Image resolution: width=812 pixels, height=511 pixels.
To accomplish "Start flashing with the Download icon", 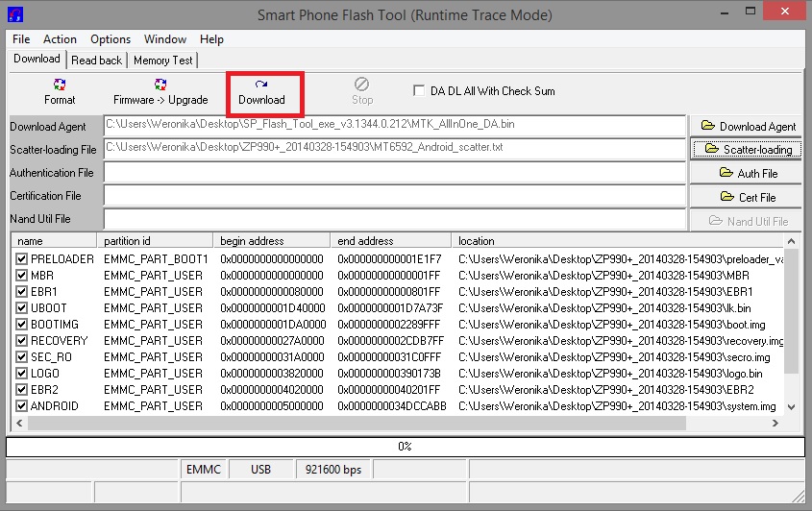I will [x=261, y=91].
